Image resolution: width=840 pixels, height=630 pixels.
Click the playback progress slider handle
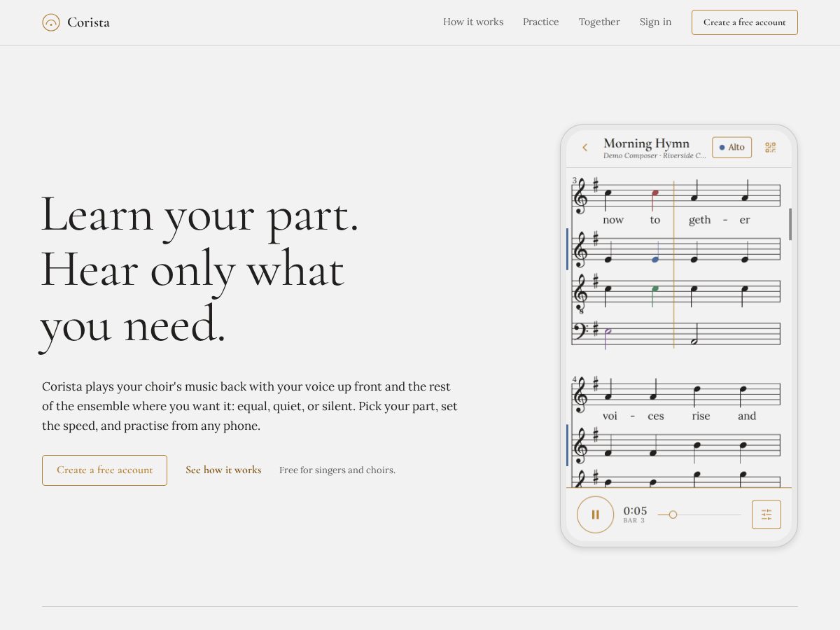[673, 514]
